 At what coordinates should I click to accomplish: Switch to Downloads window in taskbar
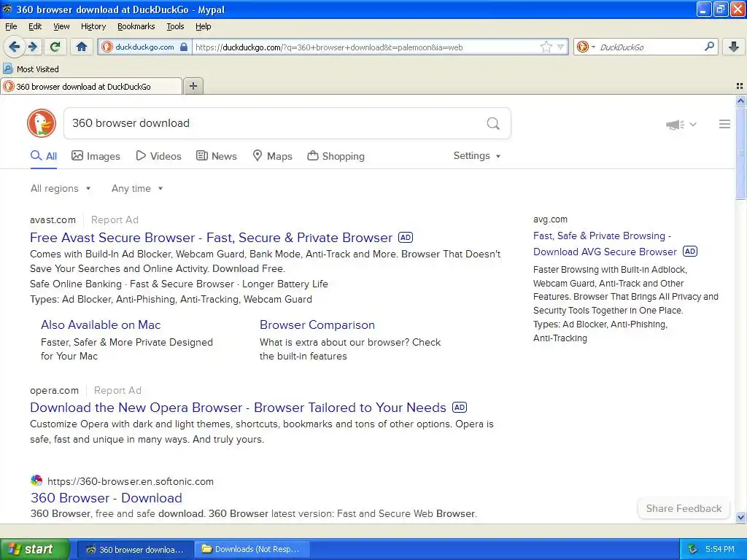[253, 549]
